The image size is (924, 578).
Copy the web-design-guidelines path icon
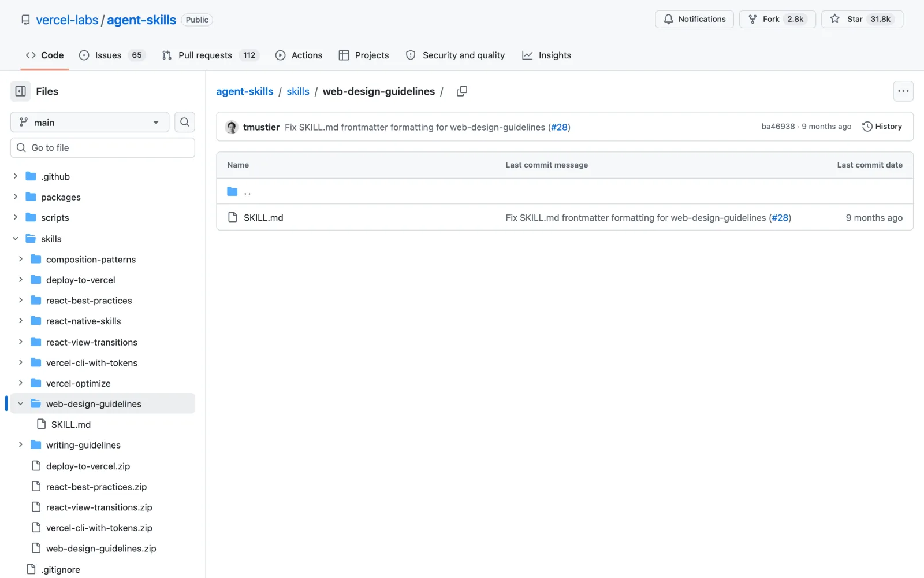[462, 91]
